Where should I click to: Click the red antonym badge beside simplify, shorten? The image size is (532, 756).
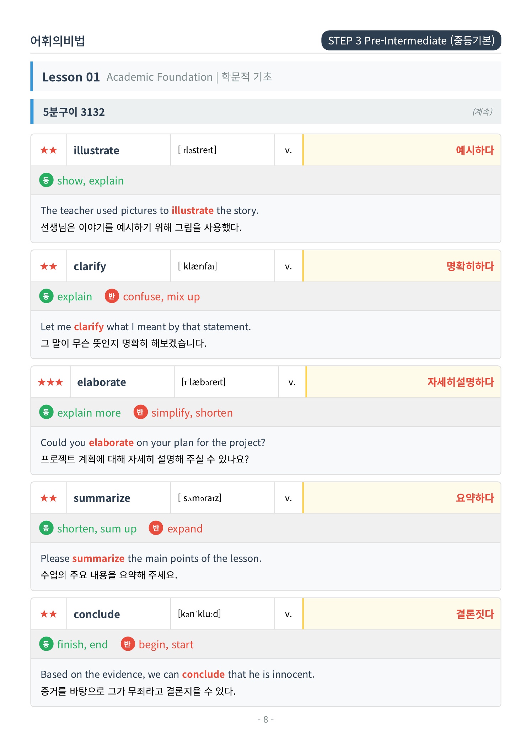(140, 412)
